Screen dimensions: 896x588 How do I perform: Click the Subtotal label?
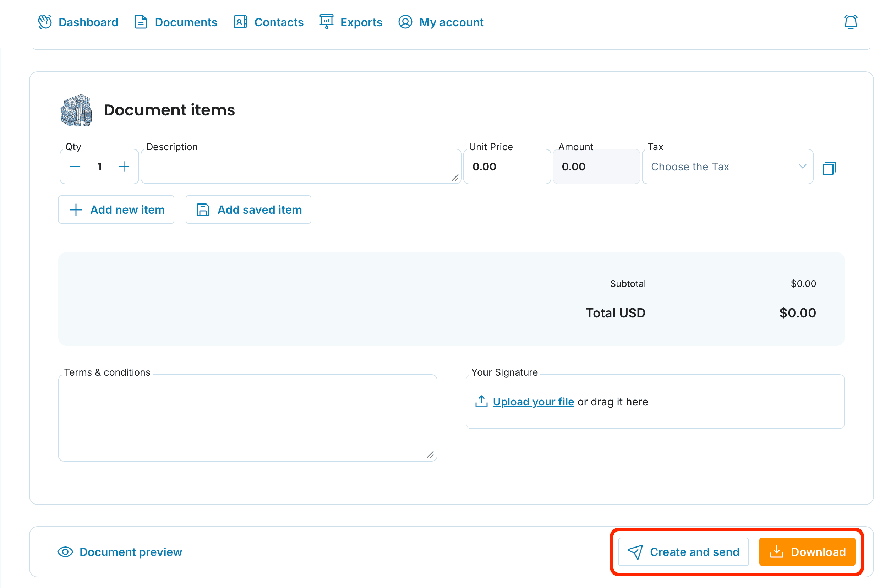(x=628, y=283)
